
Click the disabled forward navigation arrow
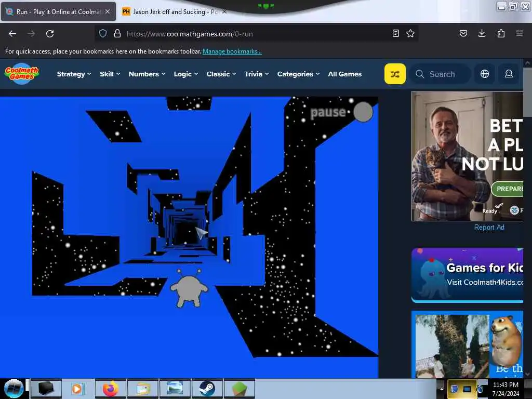[x=31, y=34]
